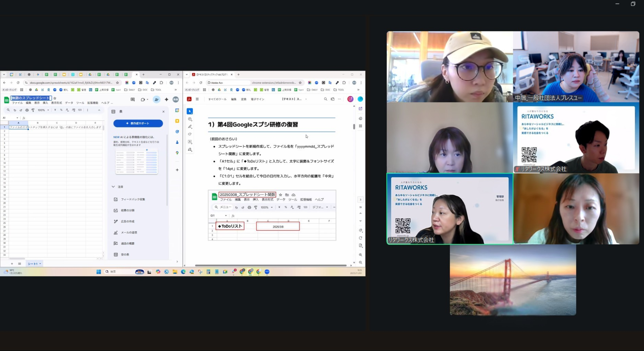Open the comments history icon in Sheets
The image size is (644, 351).
133,100
